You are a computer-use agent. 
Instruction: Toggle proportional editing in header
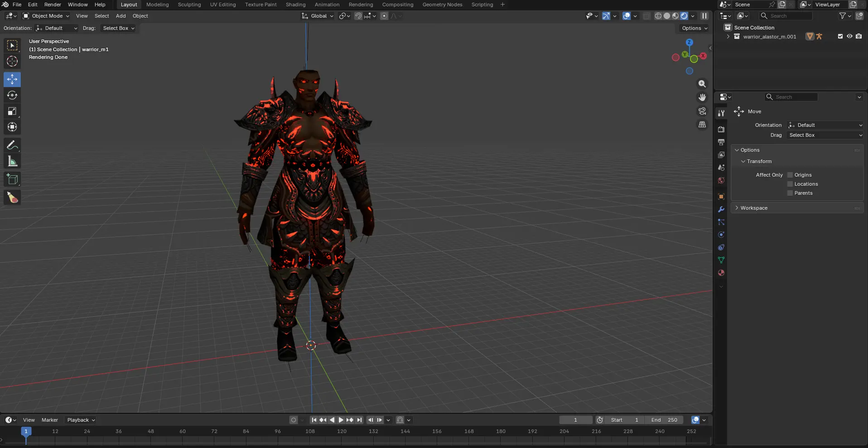click(384, 16)
